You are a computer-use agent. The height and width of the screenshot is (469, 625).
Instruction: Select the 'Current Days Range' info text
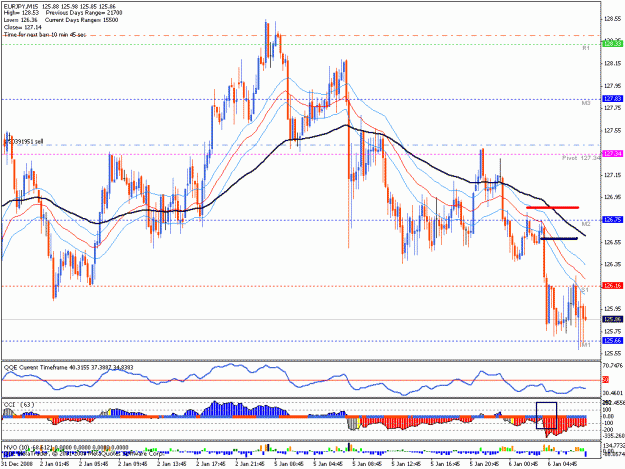[81, 20]
